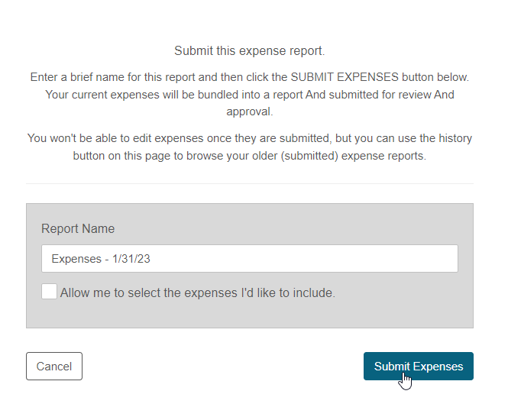508x420 pixels.
Task: Click the horizontal divider above the form panel
Action: [250, 183]
